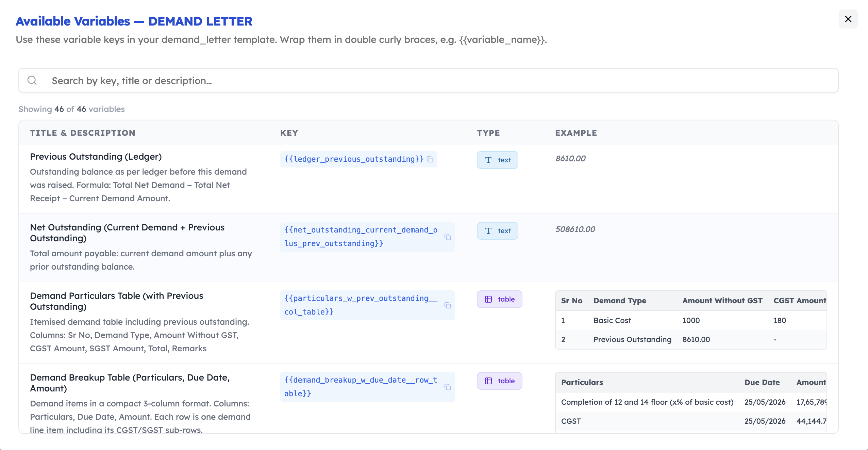Click the text badge for Net Outstanding
The width and height of the screenshot is (868, 450).
(x=498, y=230)
